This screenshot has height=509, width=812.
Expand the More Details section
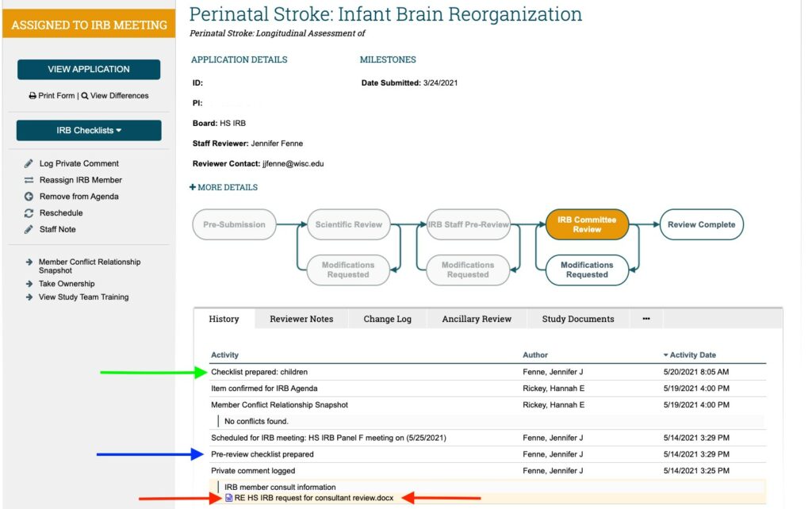(224, 187)
